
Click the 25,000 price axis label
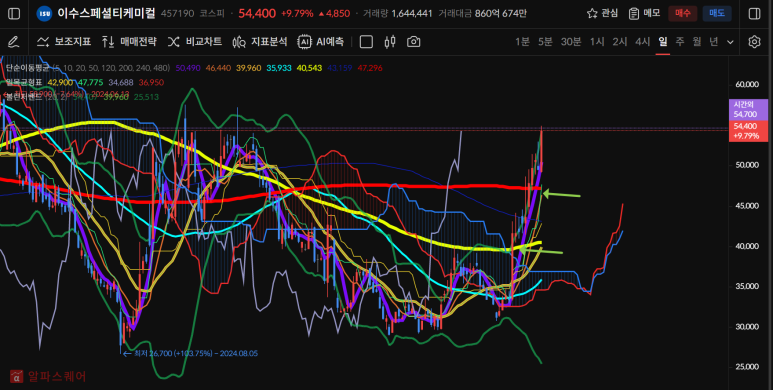[x=747, y=367]
